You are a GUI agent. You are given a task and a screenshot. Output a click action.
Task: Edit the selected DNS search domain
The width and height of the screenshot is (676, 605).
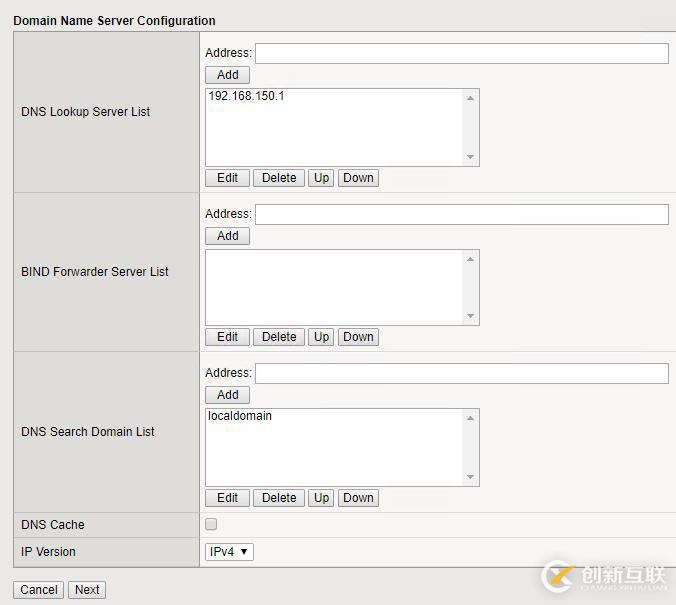[x=228, y=497]
